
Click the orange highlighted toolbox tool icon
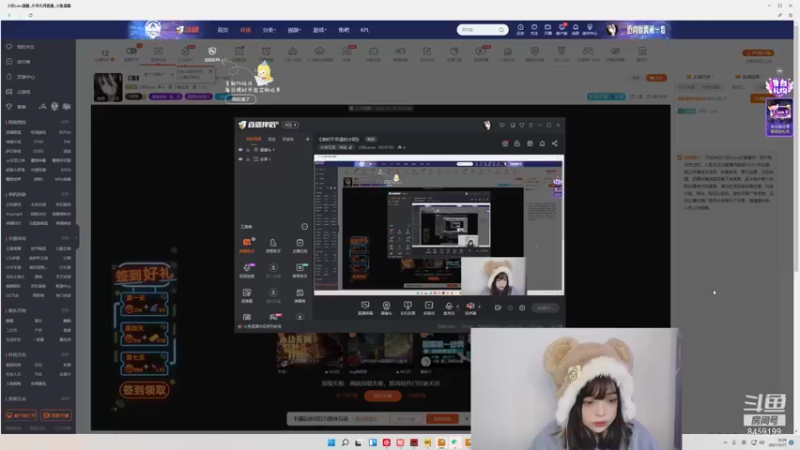(x=247, y=244)
